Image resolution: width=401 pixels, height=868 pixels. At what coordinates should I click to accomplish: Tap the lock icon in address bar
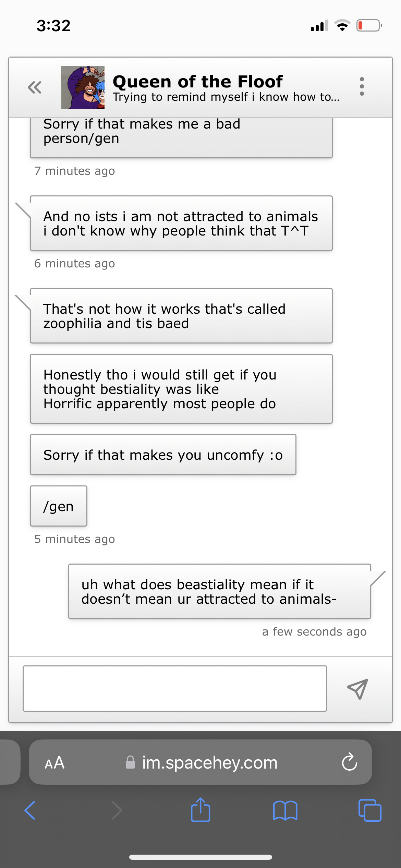click(x=130, y=762)
